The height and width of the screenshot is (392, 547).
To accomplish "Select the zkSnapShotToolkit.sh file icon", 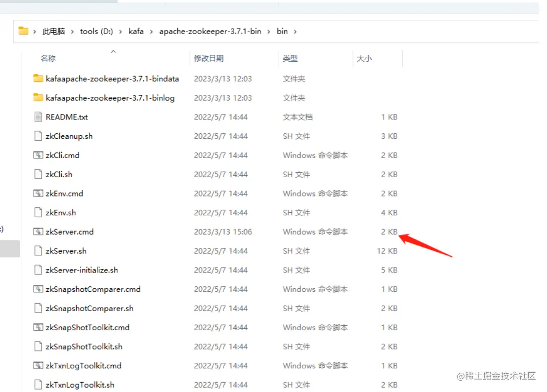I will [38, 347].
